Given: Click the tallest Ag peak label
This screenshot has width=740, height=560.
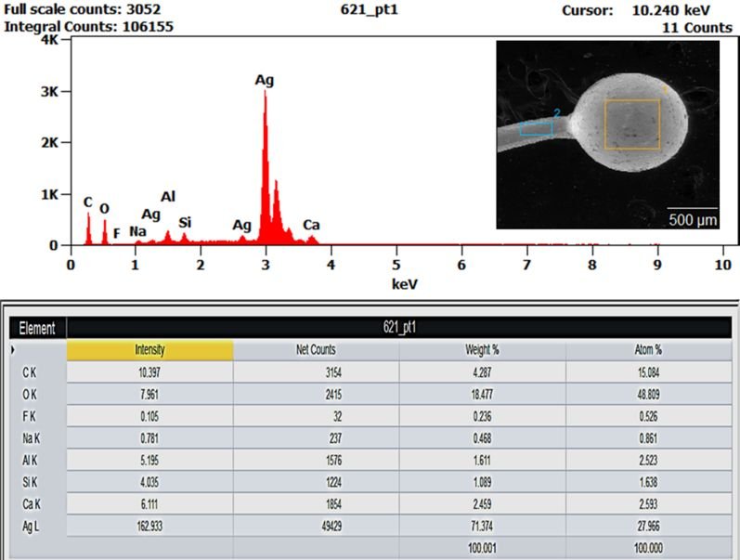Looking at the screenshot, I should (x=265, y=80).
